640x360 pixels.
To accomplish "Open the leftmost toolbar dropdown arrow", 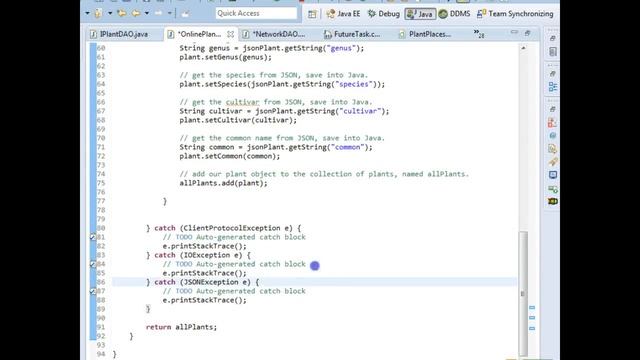I will [x=87, y=13].
